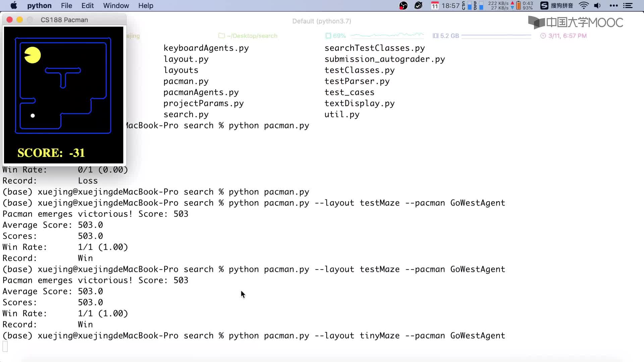Screen dimensions: 644x362
Task: Click the OBS recording menu bar icon
Action: [x=403, y=6]
